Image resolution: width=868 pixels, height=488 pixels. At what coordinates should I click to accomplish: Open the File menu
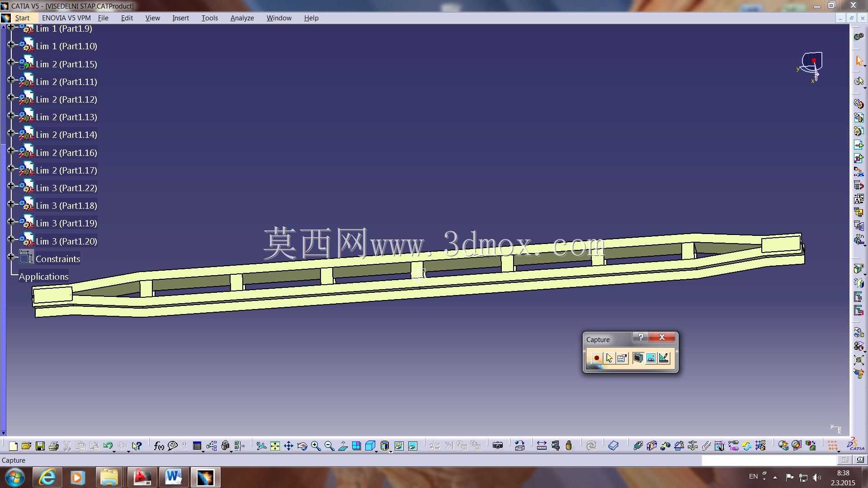(103, 18)
